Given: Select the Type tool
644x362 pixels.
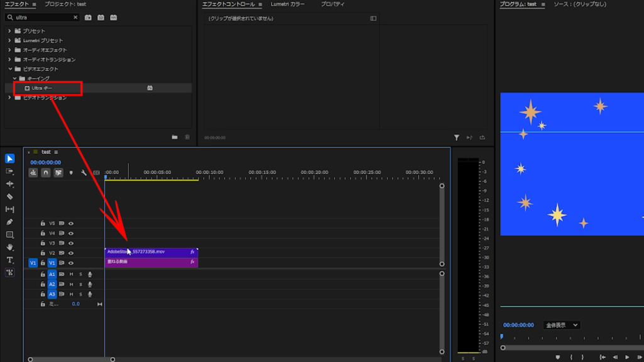Looking at the screenshot, I should click(10, 260).
